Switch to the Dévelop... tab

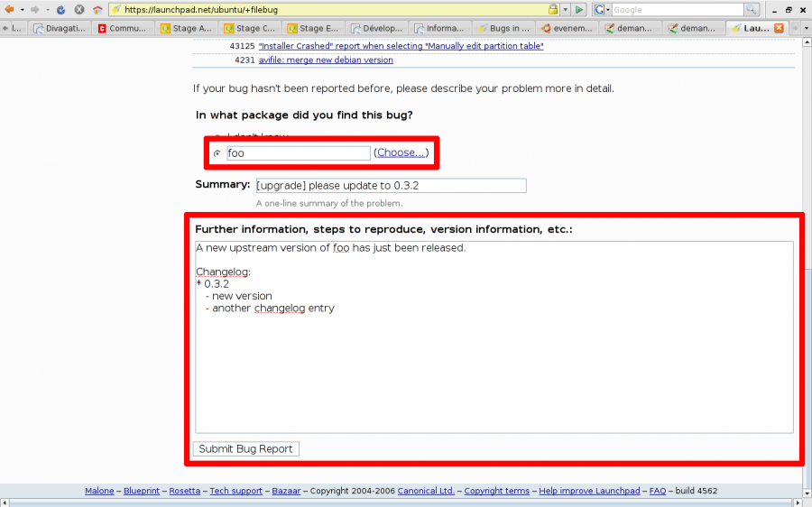tap(377, 28)
